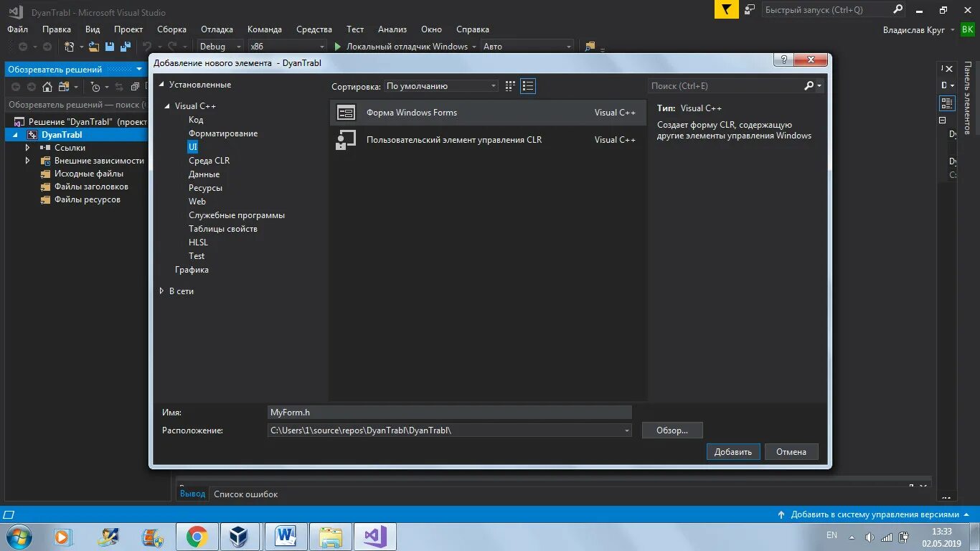Click the dialog Поиск (Ctrl+E) search field
Image resolution: width=980 pixels, height=551 pixels.
pyautogui.click(x=725, y=86)
